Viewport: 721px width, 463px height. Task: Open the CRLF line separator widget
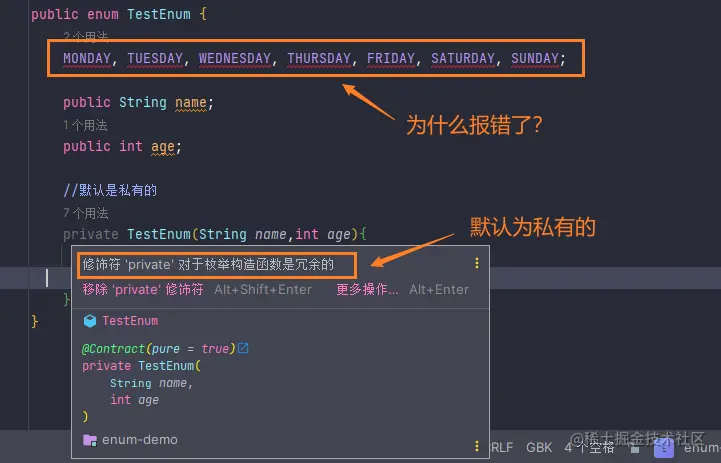click(x=501, y=447)
